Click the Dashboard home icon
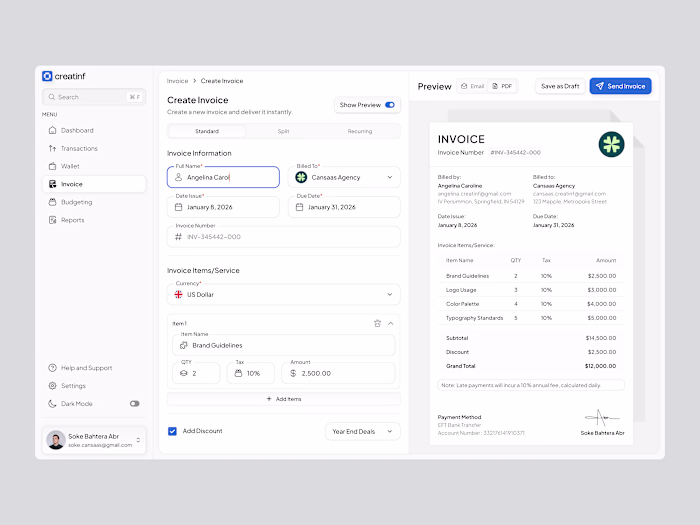 (52, 130)
